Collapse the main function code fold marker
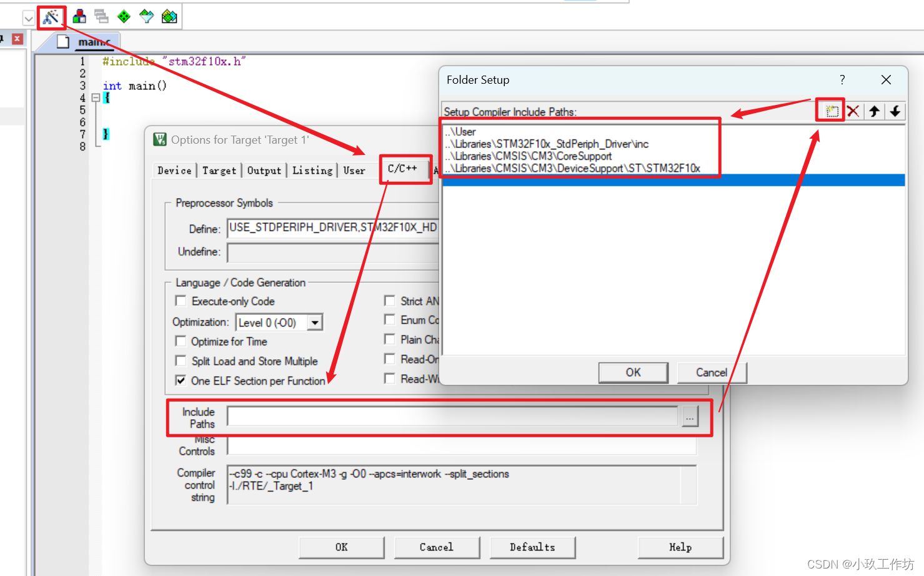 [96, 97]
